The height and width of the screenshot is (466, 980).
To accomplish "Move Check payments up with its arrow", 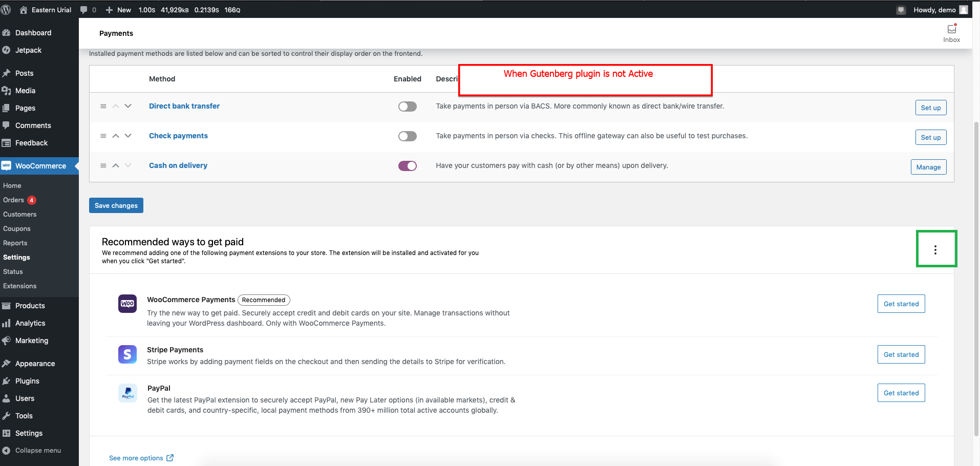I will (115, 136).
